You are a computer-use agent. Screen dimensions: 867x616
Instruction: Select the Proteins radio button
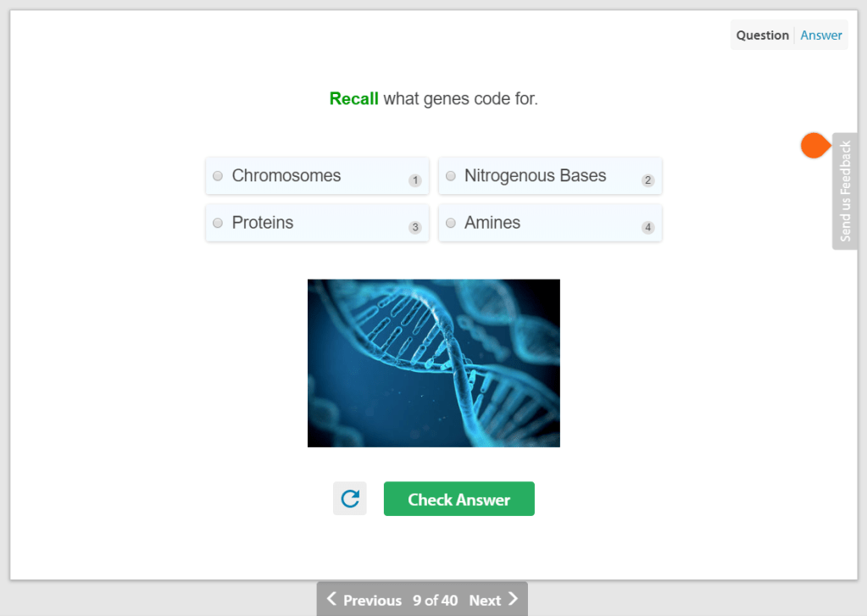click(218, 223)
